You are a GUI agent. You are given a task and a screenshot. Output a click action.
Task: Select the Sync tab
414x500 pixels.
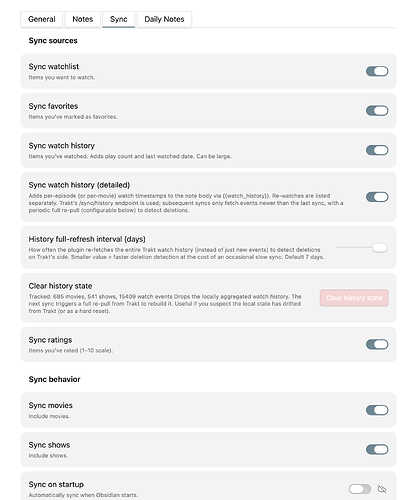119,19
